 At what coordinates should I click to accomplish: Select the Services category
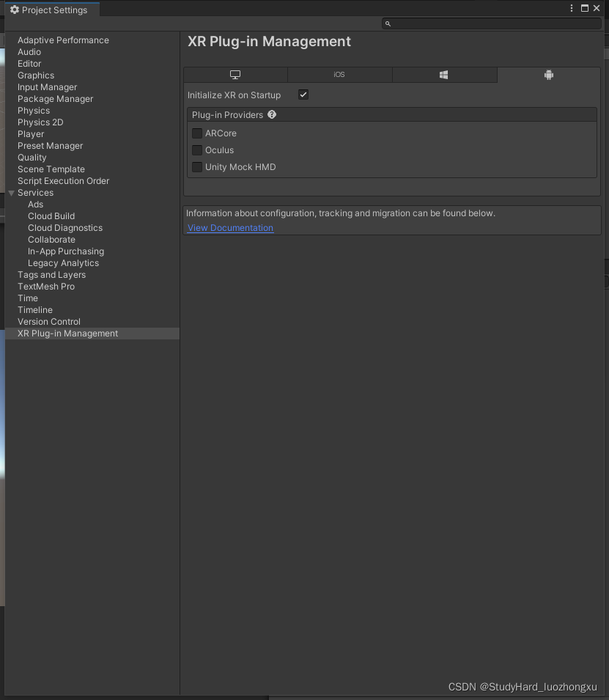35,193
